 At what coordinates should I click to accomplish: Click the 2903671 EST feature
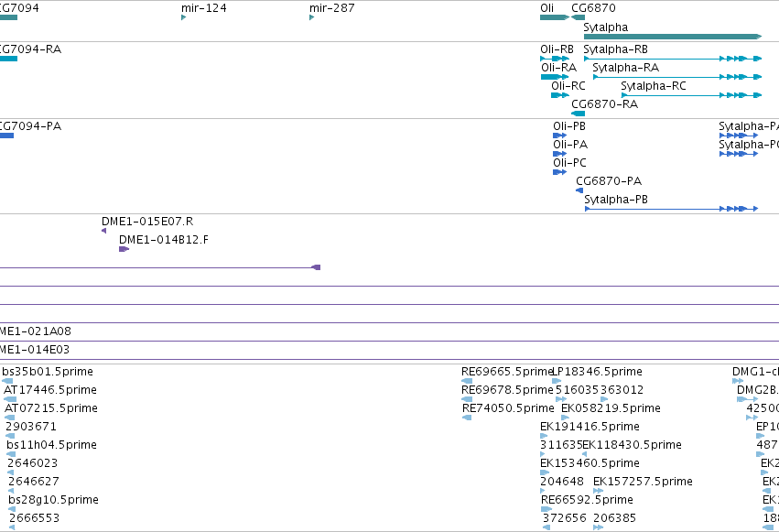10,436
